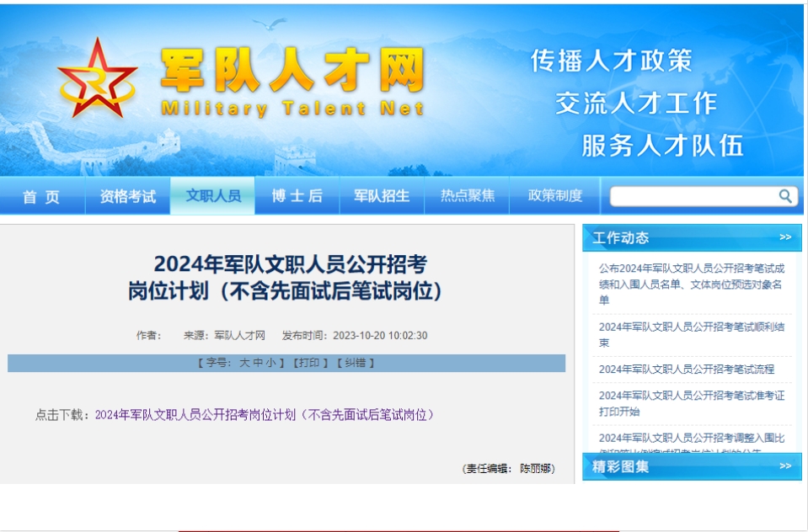Viewport: 808px width, 532px height.
Task: Download the 2024年军队文职人员公开招考岗位计划 file link
Action: (x=265, y=414)
